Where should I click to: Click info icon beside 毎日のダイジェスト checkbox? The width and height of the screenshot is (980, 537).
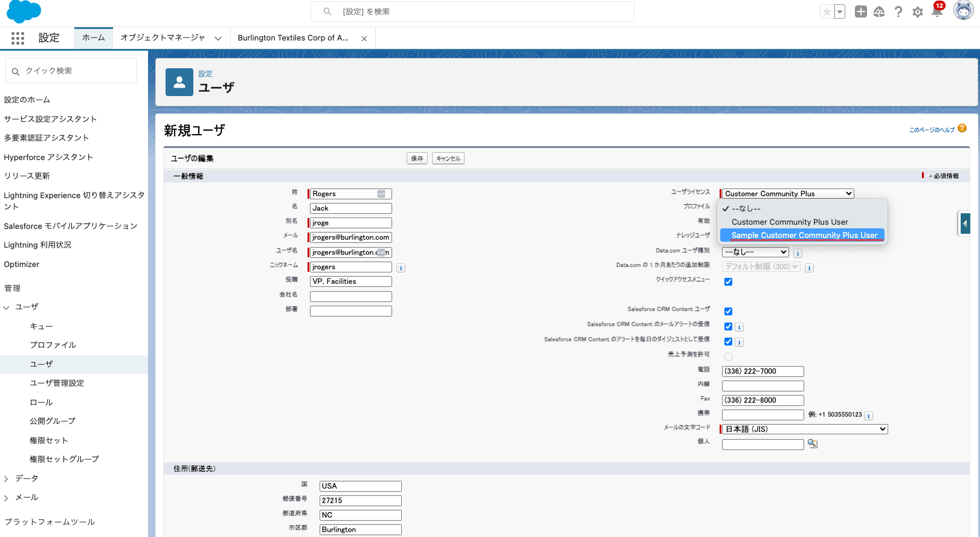[739, 342]
